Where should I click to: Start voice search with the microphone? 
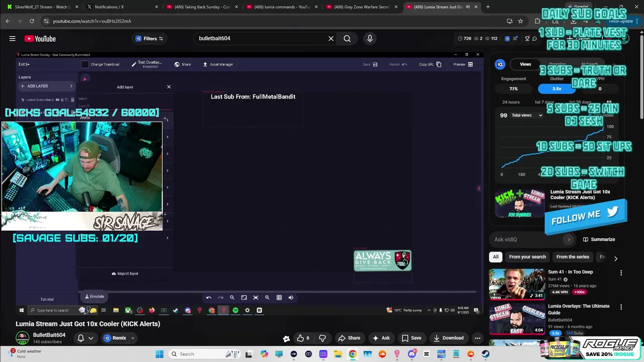tap(370, 39)
